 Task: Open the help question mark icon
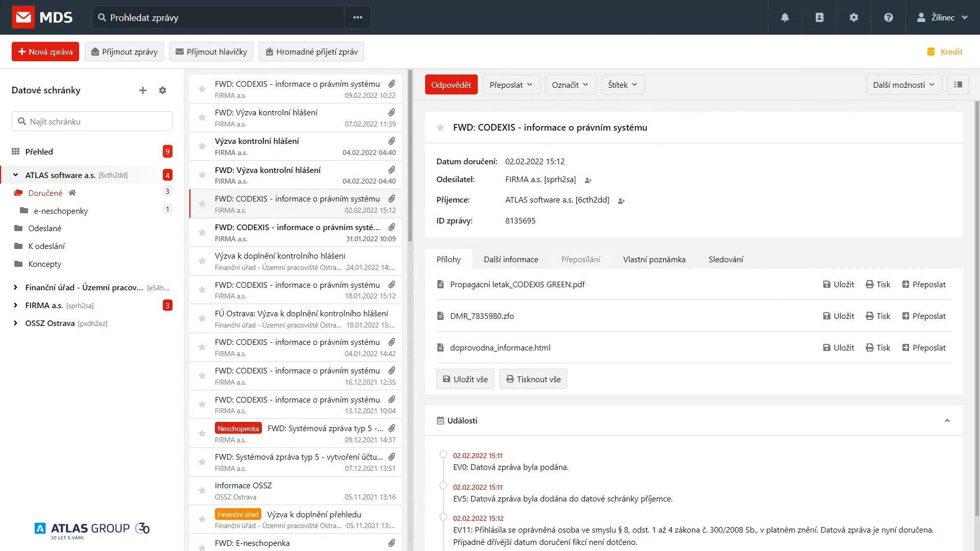coord(889,17)
